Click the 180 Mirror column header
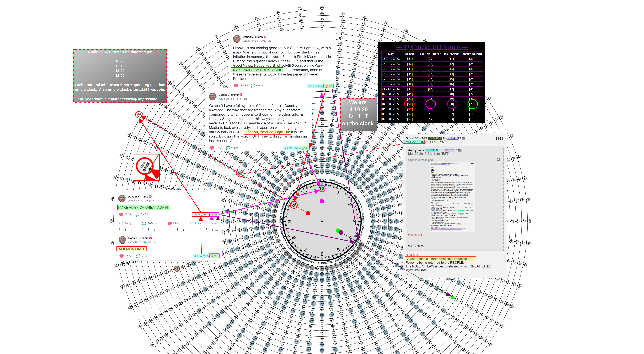Image resolution: width=644 pixels, height=354 pixels. click(451, 54)
